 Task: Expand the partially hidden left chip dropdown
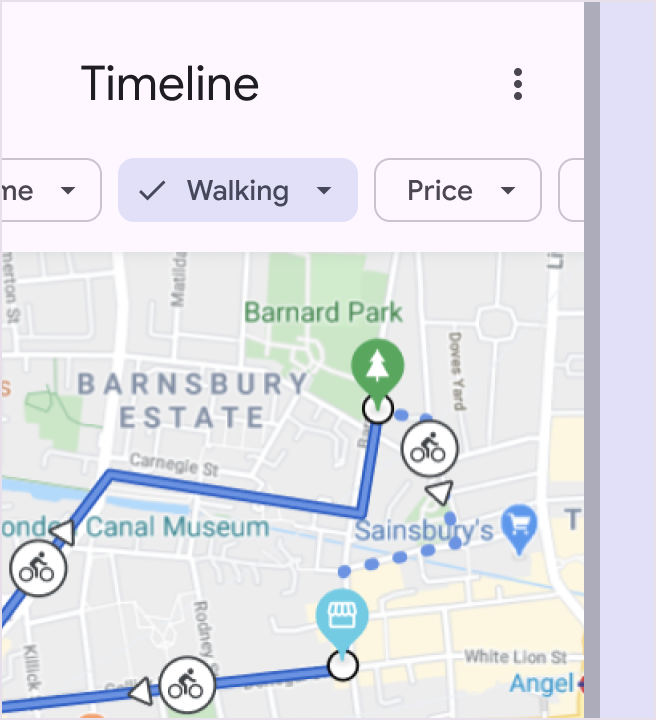(67, 190)
